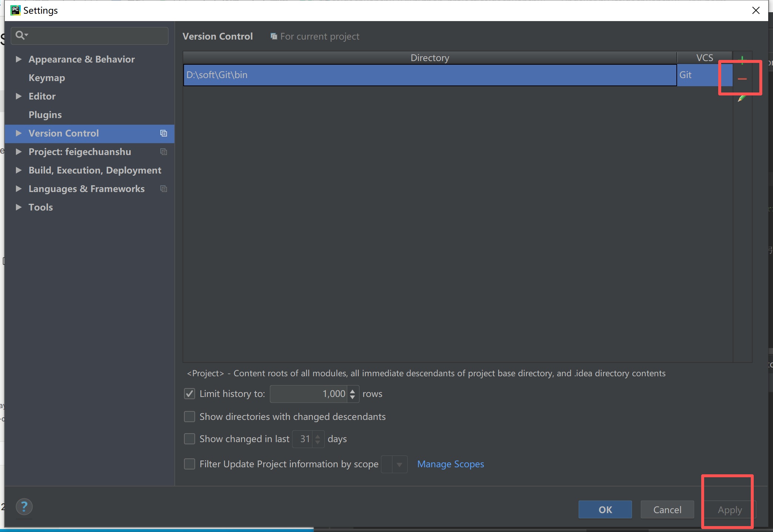Expand the Appearance & Behavior section
Image resolution: width=773 pixels, height=532 pixels.
[19, 59]
